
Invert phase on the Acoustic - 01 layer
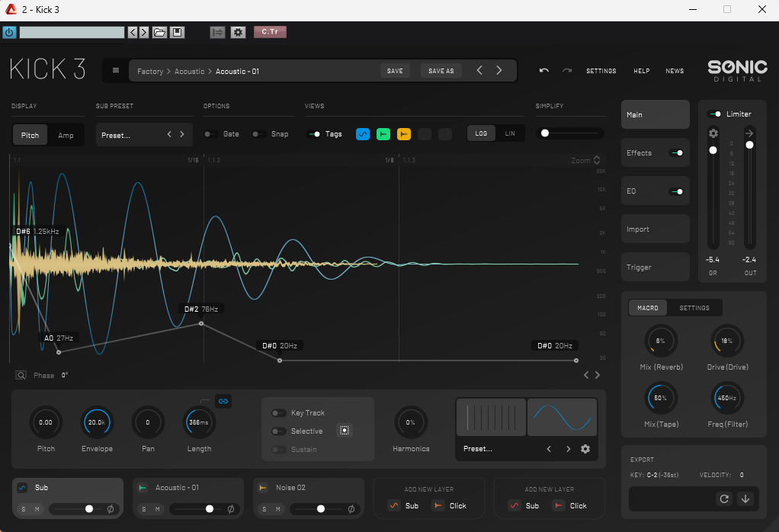click(231, 508)
